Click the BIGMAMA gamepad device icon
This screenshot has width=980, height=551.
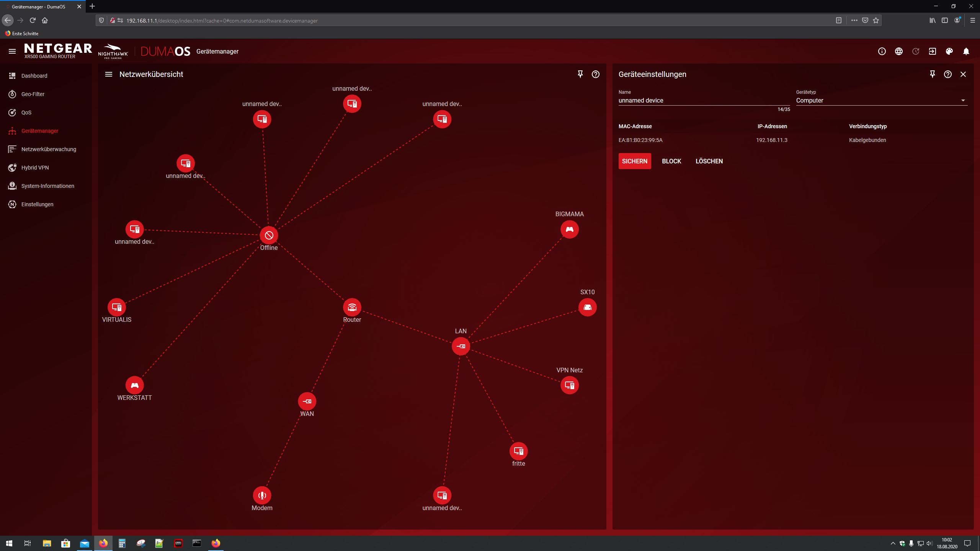pyautogui.click(x=569, y=230)
